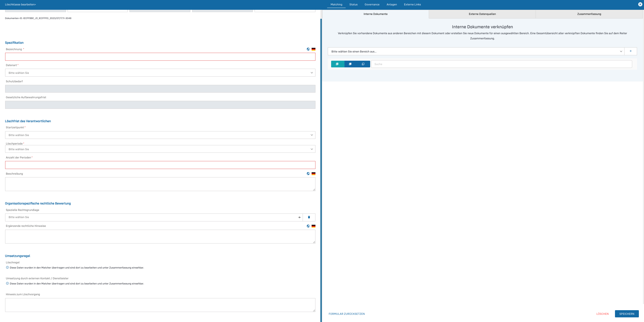Click the SPEICHERN button
This screenshot has width=644, height=322.
point(627,314)
